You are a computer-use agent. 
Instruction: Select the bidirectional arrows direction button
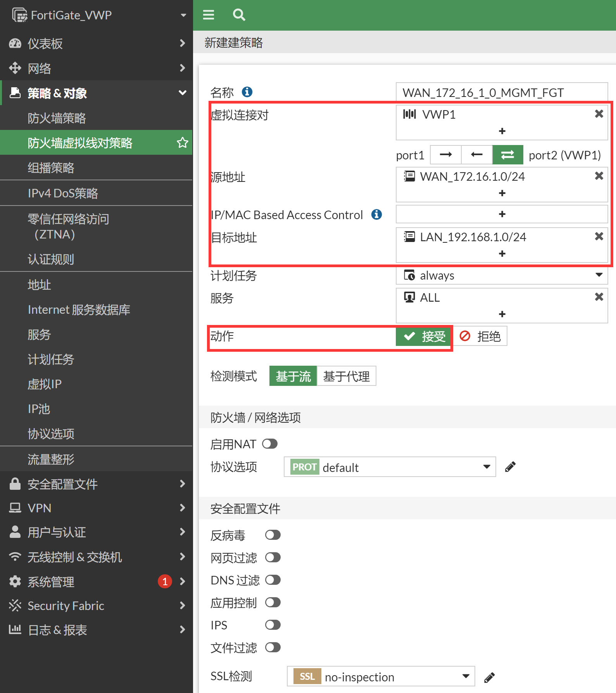click(507, 155)
